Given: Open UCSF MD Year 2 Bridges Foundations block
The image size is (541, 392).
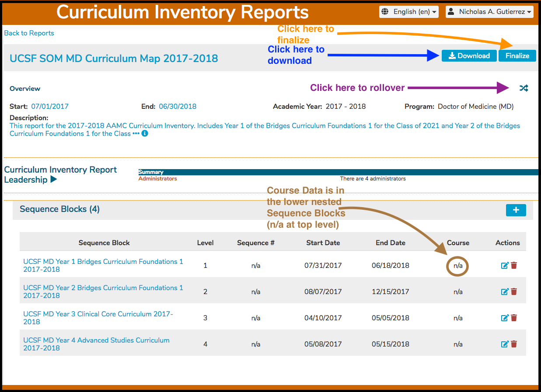Looking at the screenshot, I should point(103,291).
